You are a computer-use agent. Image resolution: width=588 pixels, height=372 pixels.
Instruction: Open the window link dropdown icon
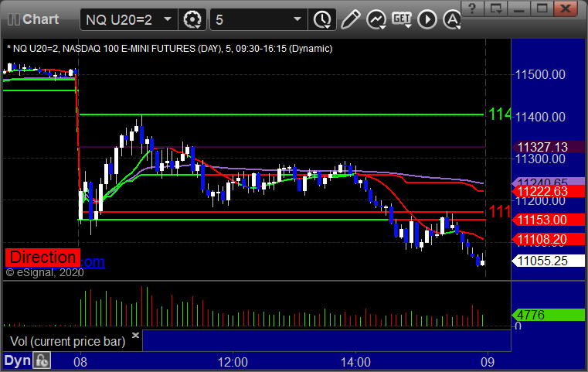tap(496, 9)
